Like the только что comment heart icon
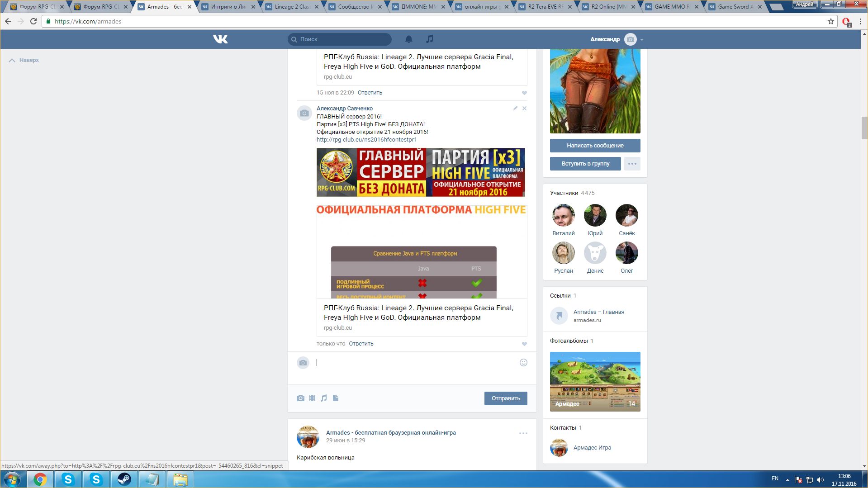Screen dimensions: 868x488 click(524, 344)
